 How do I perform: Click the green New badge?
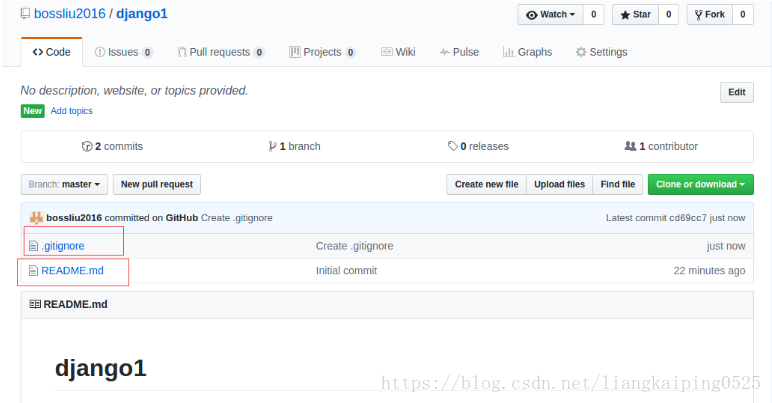pos(32,111)
